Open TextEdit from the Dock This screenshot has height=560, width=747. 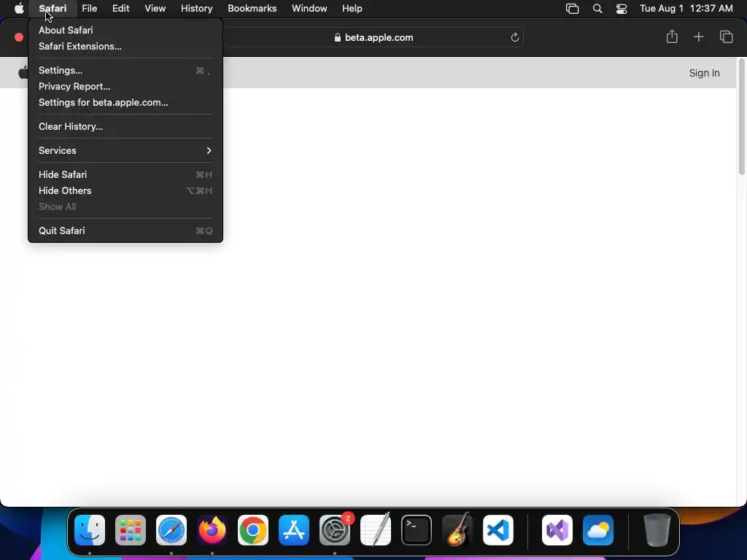click(x=376, y=530)
